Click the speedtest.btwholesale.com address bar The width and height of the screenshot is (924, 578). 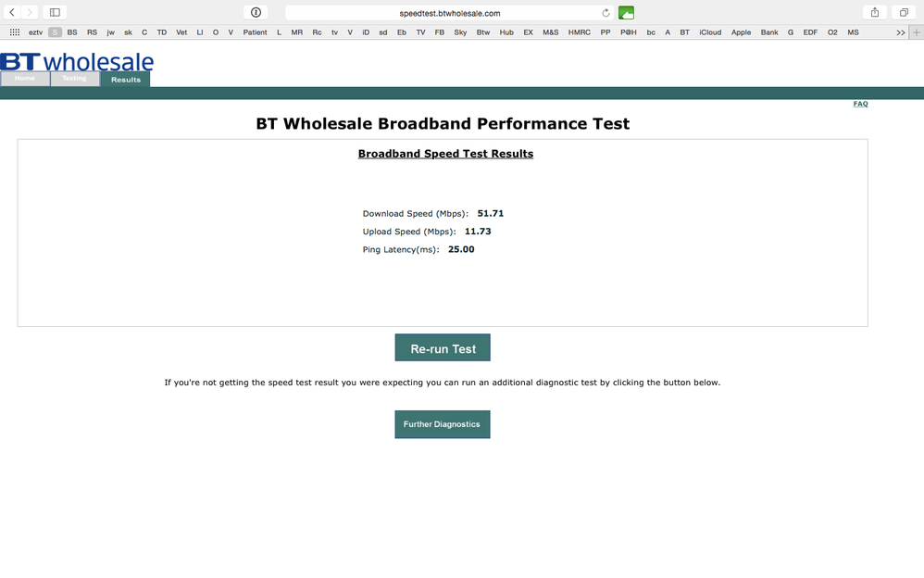pos(450,13)
